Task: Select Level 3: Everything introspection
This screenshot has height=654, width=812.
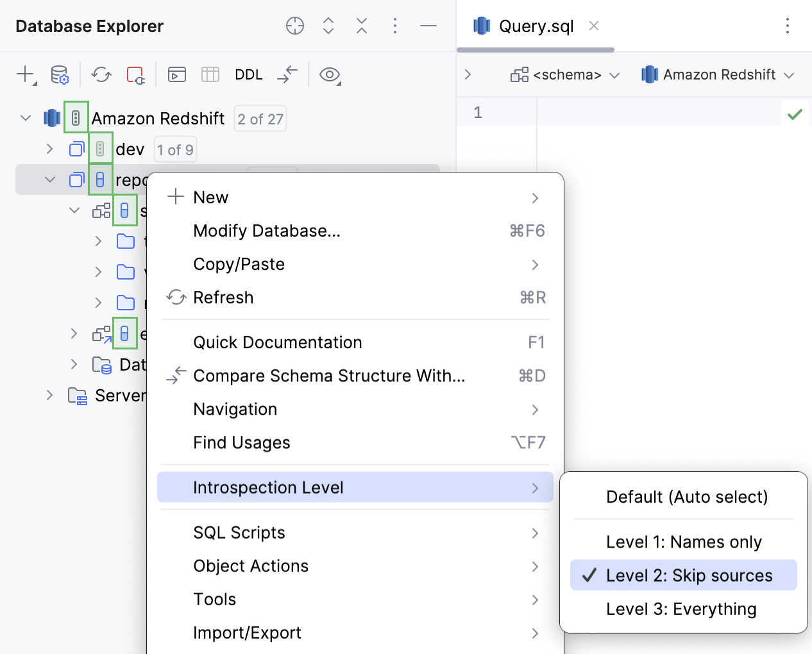Action: pos(681,608)
